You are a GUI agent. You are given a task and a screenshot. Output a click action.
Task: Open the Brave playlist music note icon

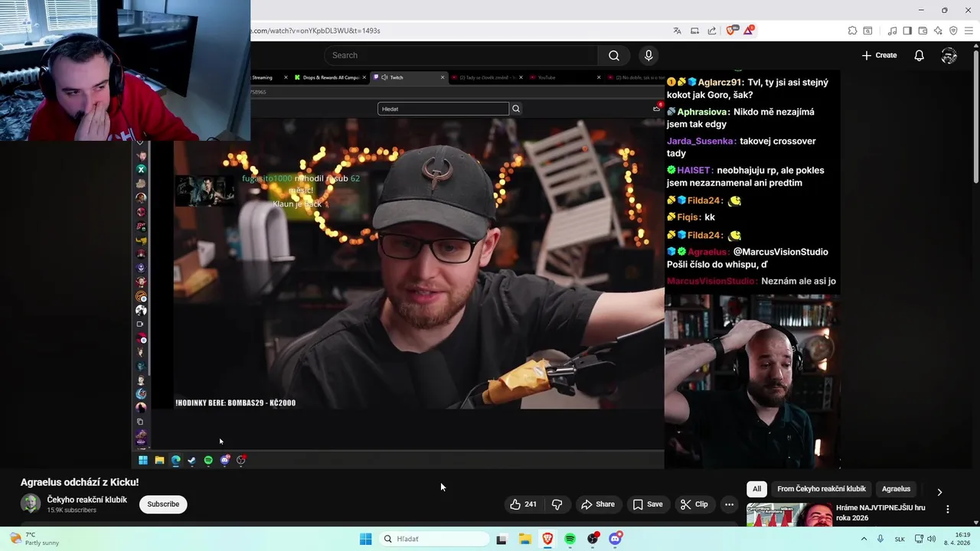pyautogui.click(x=892, y=31)
